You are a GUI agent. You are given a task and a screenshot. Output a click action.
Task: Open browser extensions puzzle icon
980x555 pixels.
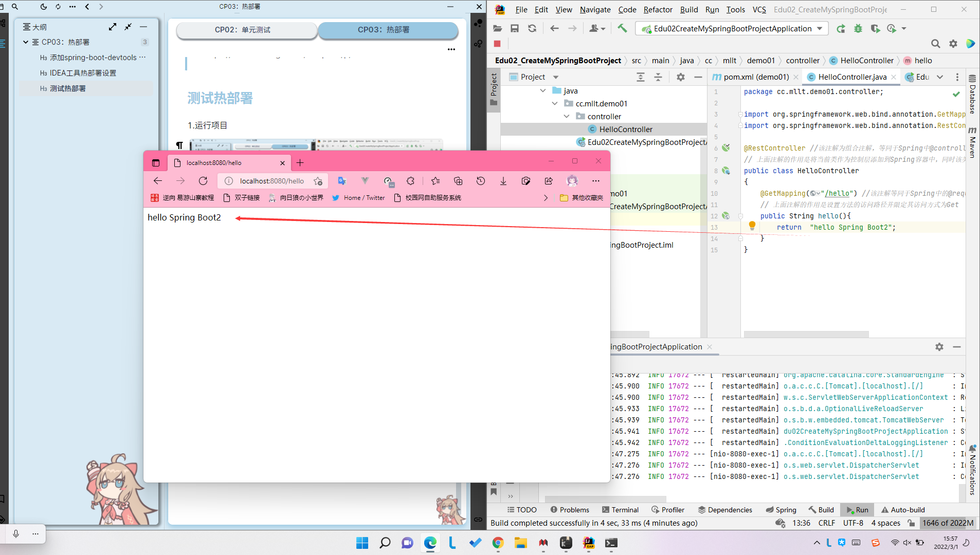point(410,181)
